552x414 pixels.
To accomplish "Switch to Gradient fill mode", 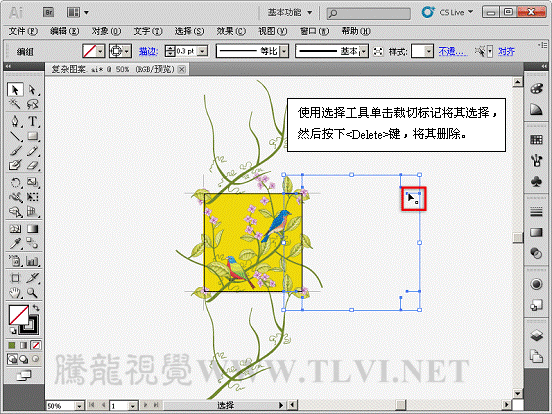I will [24, 345].
